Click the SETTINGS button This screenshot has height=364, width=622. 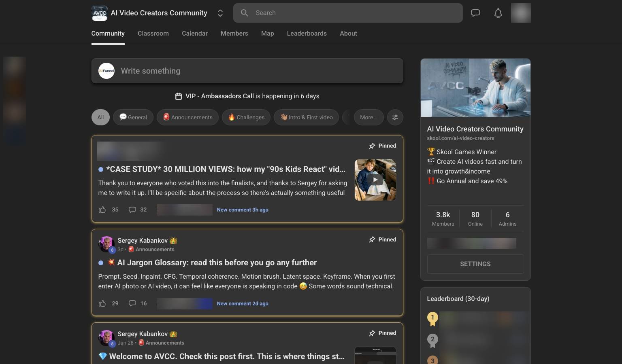(475, 264)
